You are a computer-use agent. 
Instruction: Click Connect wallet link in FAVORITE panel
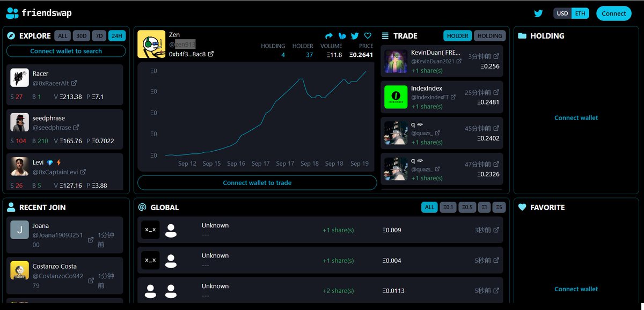576,289
